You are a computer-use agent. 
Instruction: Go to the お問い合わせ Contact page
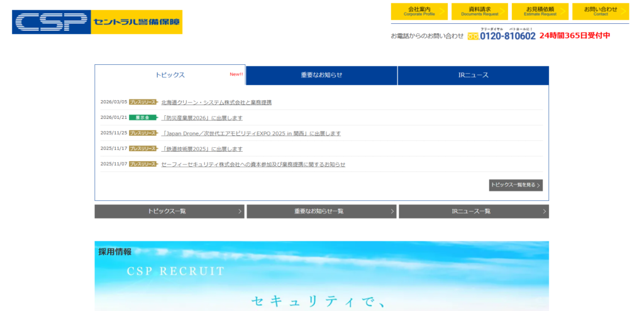pyautogui.click(x=600, y=11)
